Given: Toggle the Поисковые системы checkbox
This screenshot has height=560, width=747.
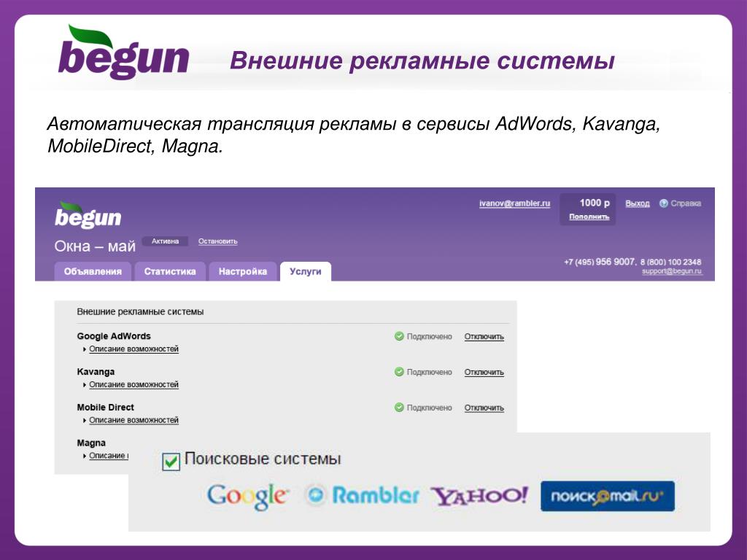Looking at the screenshot, I should 171,462.
